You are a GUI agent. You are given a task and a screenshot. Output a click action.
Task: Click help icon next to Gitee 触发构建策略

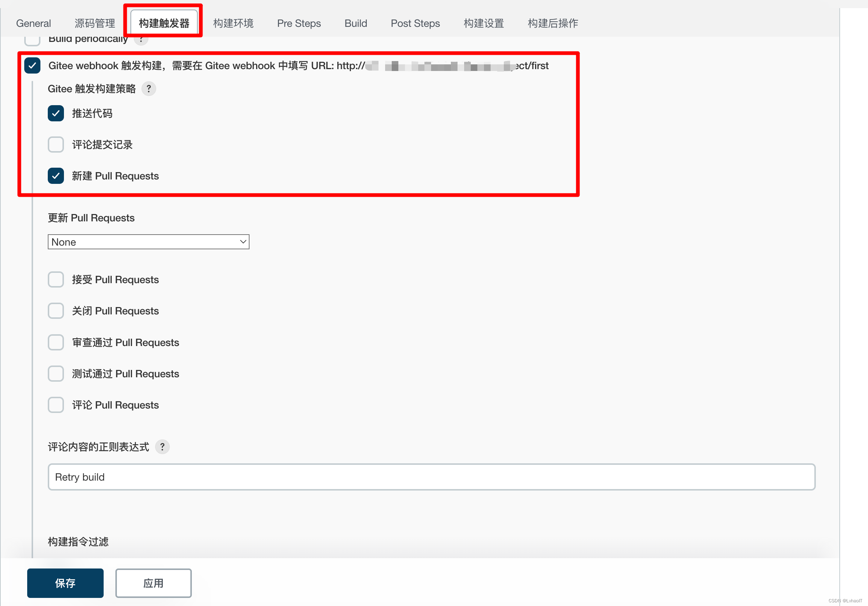point(148,89)
